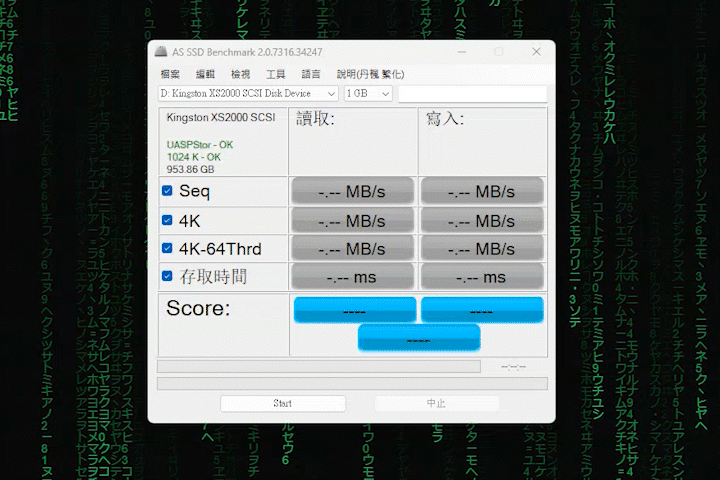Uncheck the Seq test checkbox
The height and width of the screenshot is (480, 720).
(167, 191)
